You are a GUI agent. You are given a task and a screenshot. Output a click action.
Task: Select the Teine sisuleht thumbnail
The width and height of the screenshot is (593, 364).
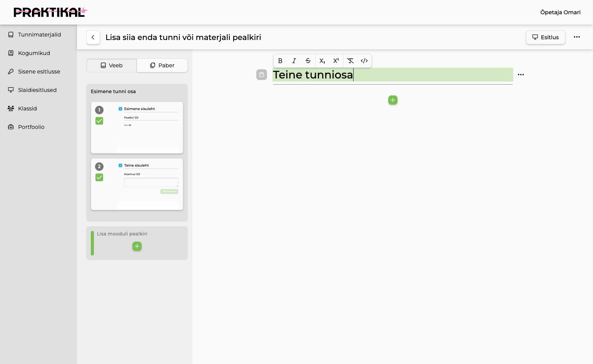pyautogui.click(x=137, y=184)
